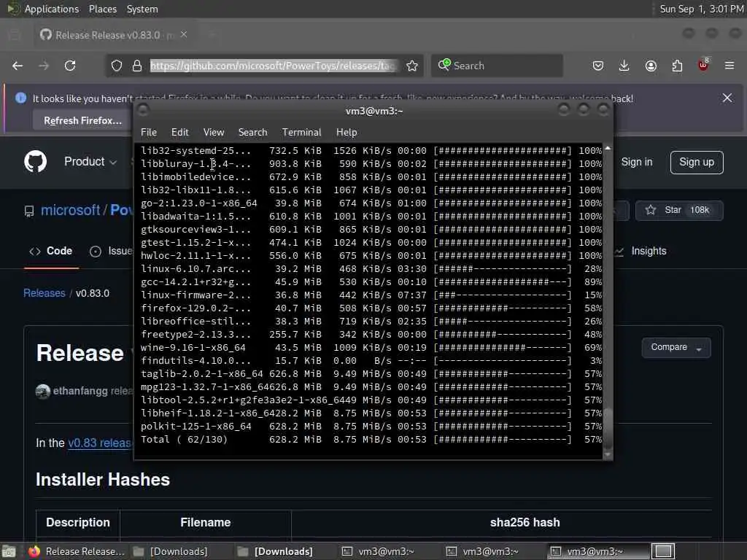Open the Firefox hamburger menu

tap(729, 66)
